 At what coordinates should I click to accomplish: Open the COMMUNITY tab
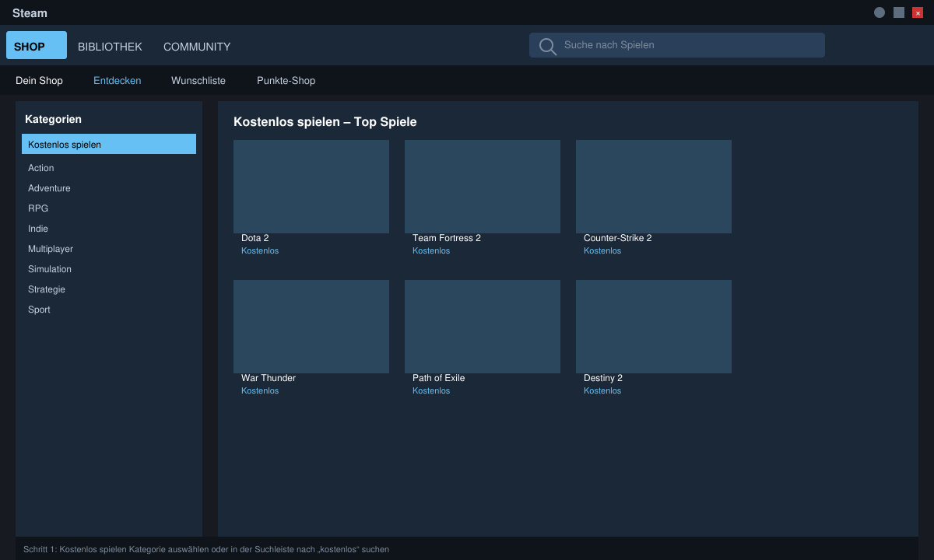point(197,47)
